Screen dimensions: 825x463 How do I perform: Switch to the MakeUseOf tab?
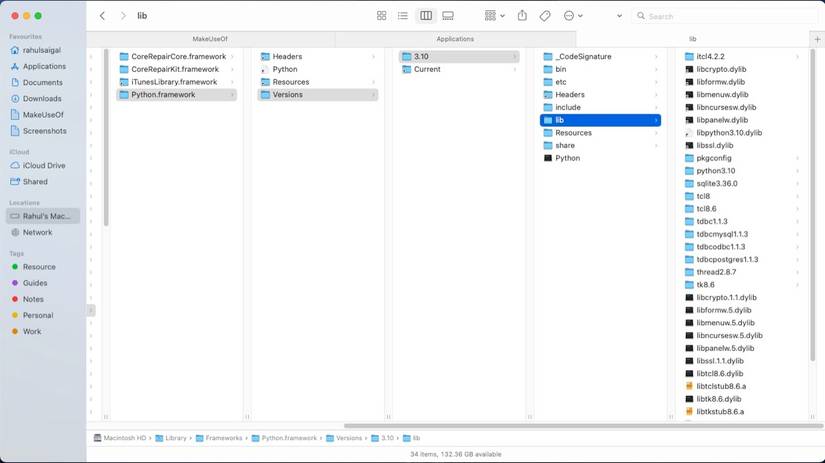(210, 39)
